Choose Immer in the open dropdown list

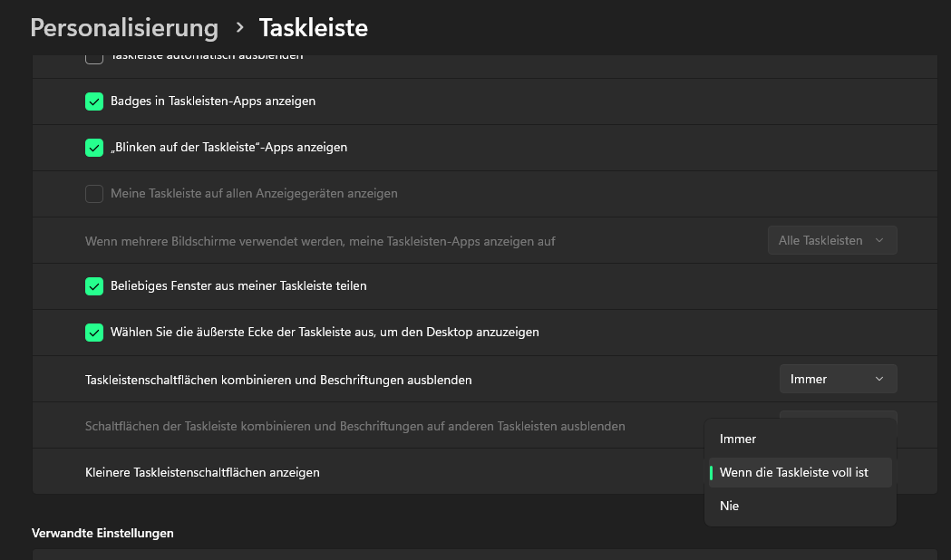[738, 439]
